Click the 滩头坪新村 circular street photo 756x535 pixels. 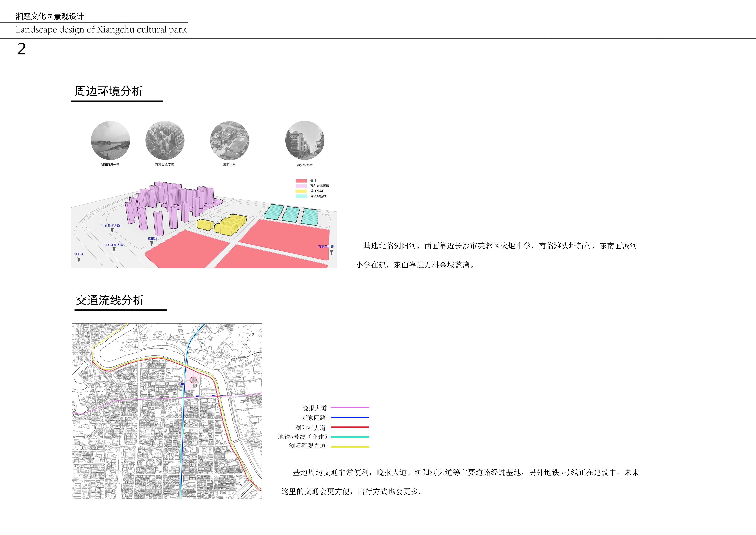pos(305,140)
